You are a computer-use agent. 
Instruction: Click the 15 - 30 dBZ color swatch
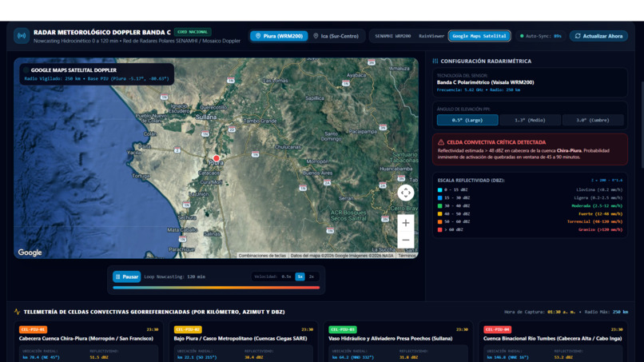coord(440,197)
